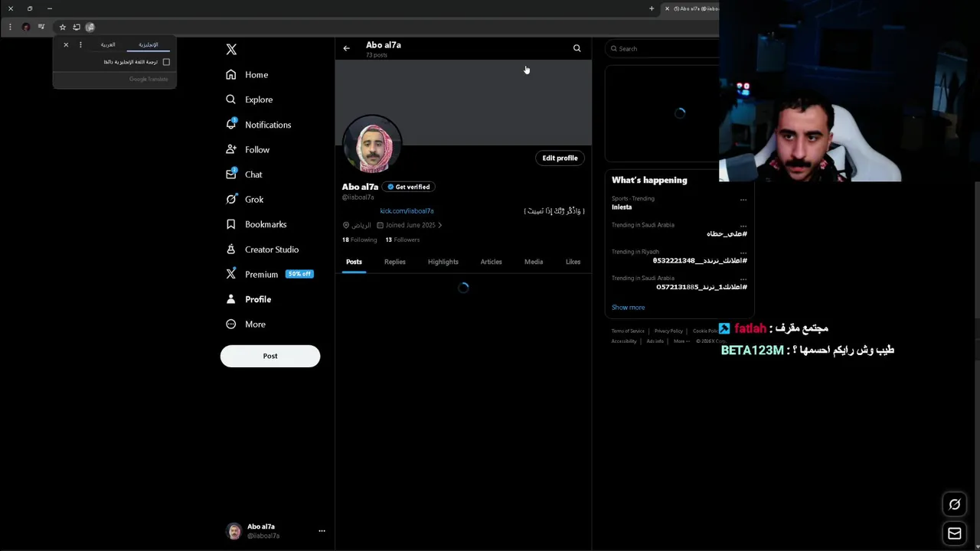The width and height of the screenshot is (980, 551).
Task: Click the Google Translate icon in address bar
Action: pos(90,27)
